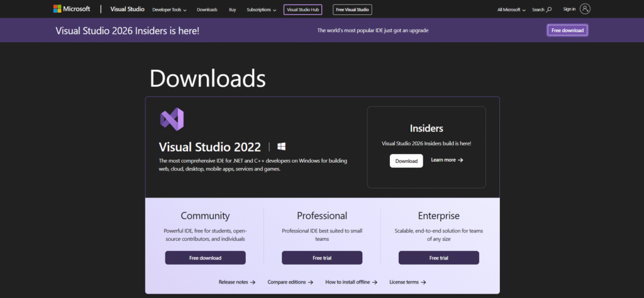Screen dimensions: 644x298
Task: Open the Downloads nav item
Action: 208,9
